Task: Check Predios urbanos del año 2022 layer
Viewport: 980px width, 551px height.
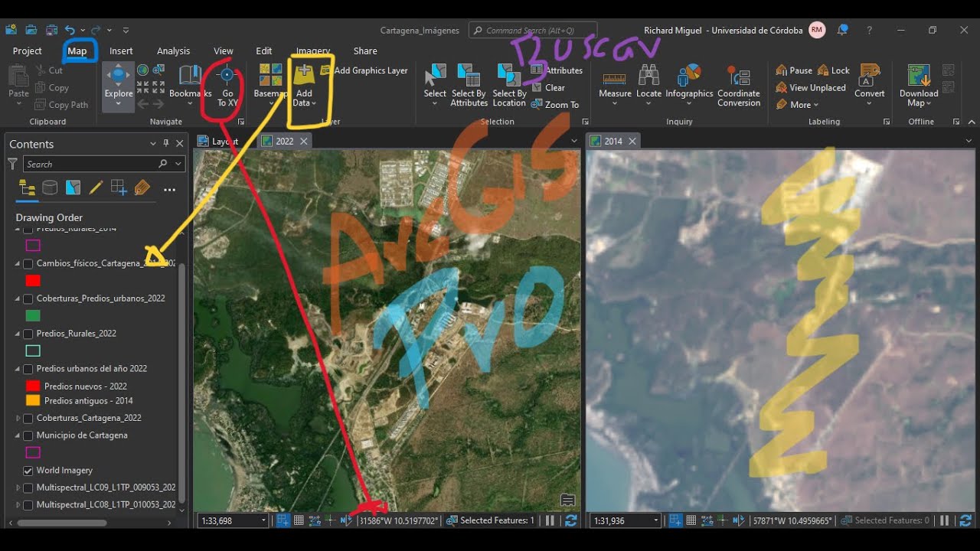Action: click(28, 369)
